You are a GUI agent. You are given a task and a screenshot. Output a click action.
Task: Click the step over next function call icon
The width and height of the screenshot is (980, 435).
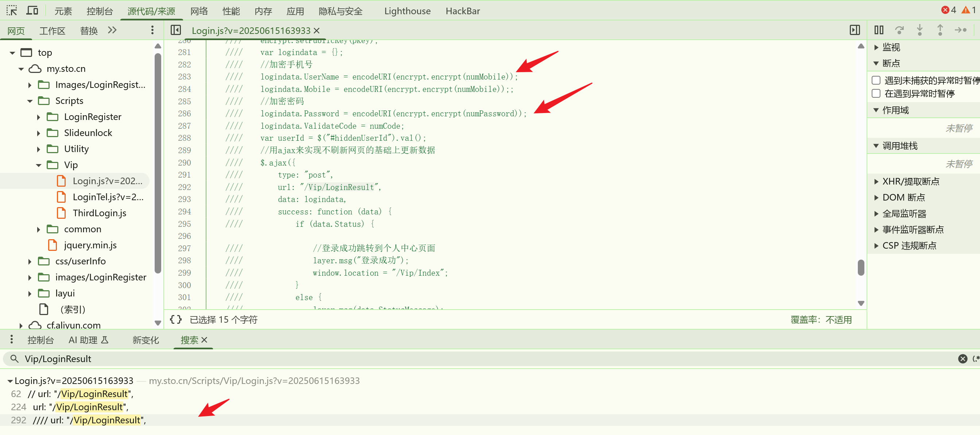click(900, 30)
